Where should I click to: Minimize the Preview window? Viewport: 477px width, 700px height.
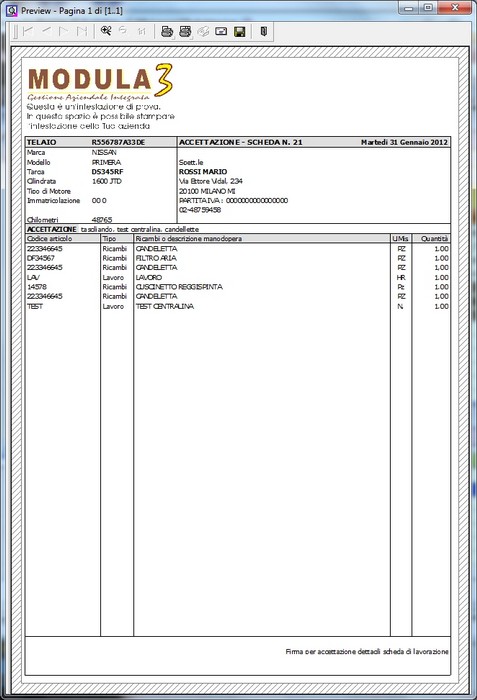click(x=408, y=8)
